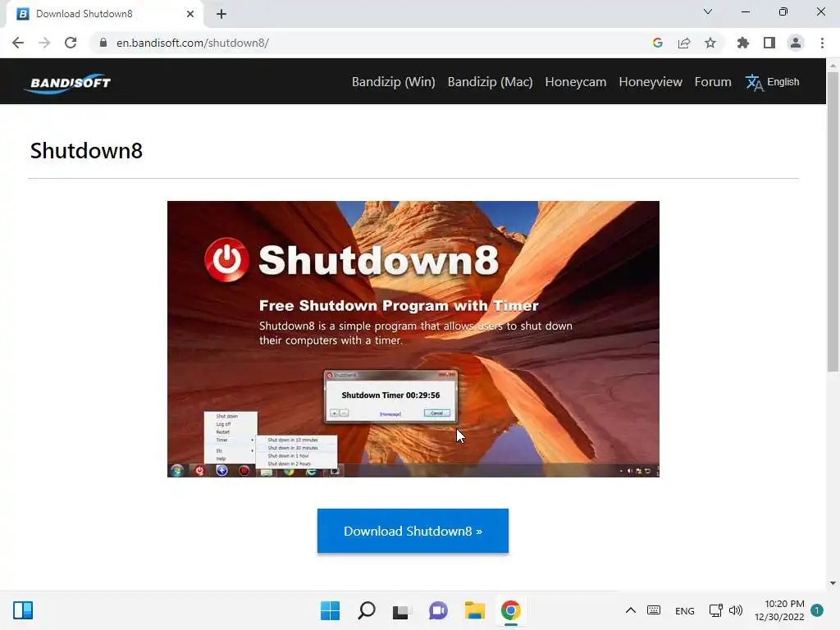The width and height of the screenshot is (840, 630).
Task: Open Honeycam navigation item
Action: pos(575,82)
